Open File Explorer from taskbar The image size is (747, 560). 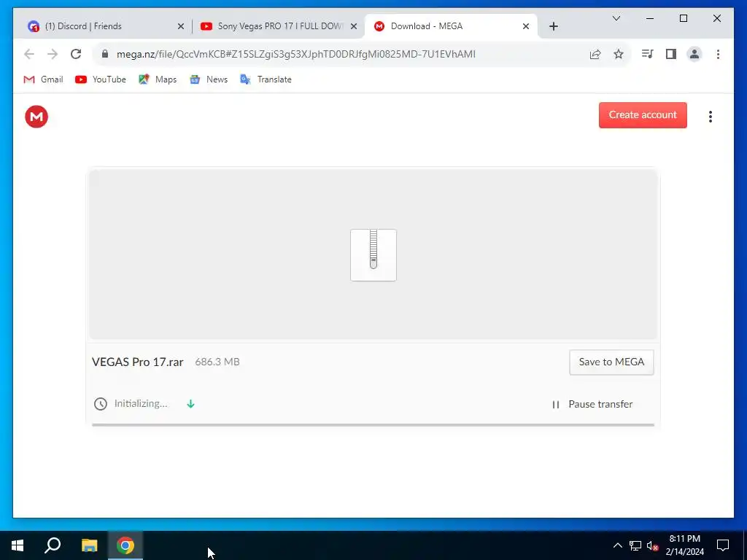(89, 545)
